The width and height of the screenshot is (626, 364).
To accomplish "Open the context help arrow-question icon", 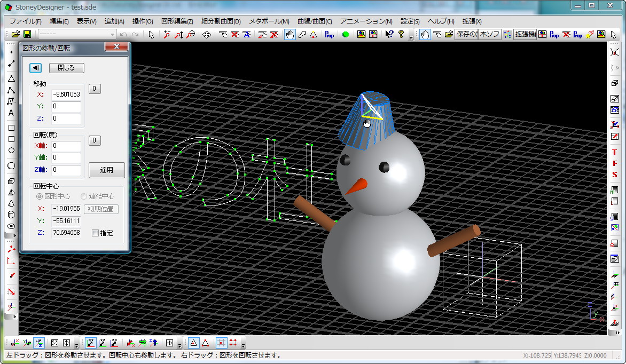I will (x=389, y=34).
